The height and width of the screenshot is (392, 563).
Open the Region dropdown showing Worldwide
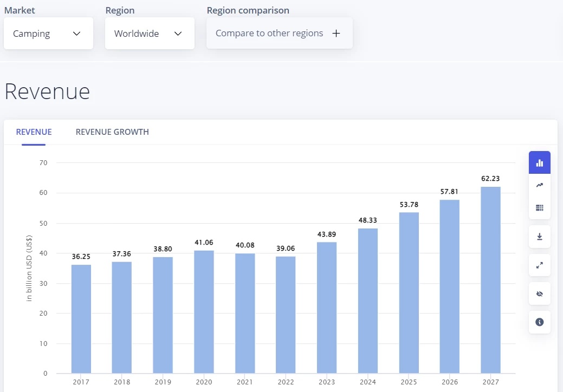pos(150,33)
